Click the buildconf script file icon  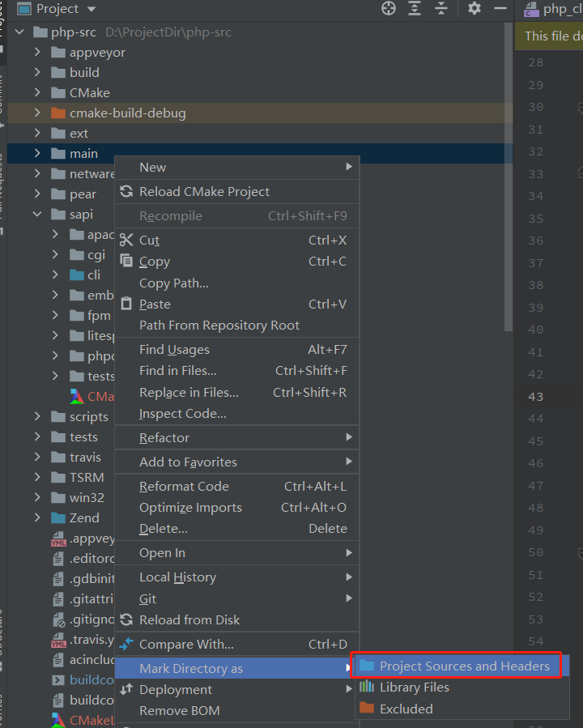[58, 679]
